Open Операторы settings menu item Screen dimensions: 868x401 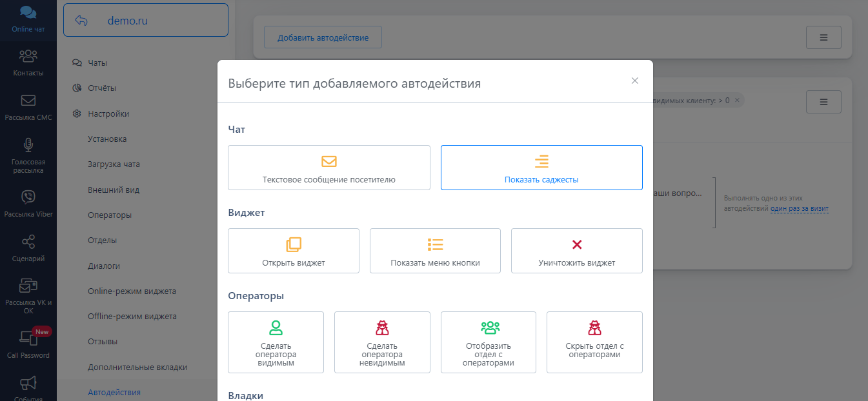coord(110,215)
